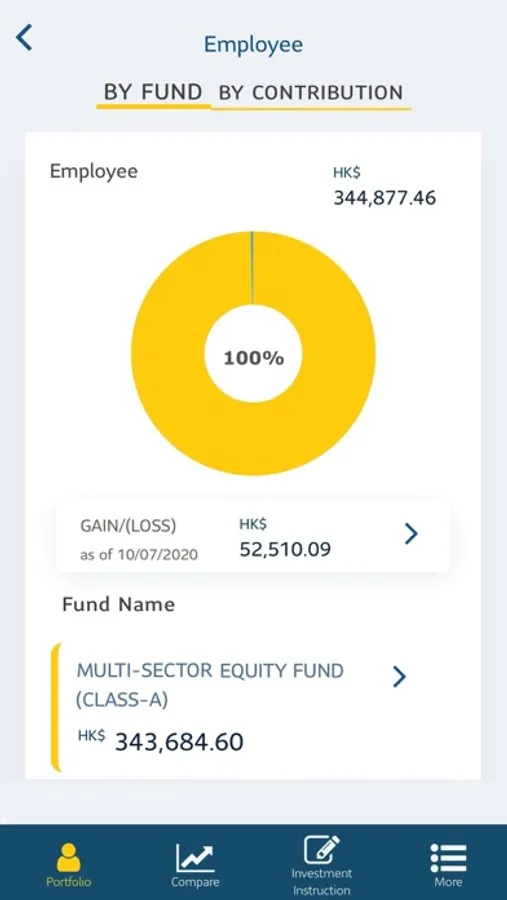
Task: Tap the More label in bottom bar
Action: [448, 882]
